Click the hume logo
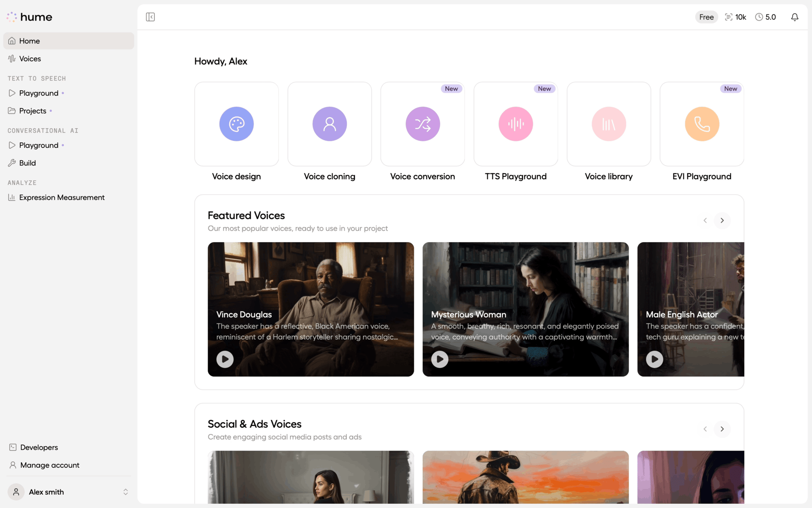 [29, 17]
